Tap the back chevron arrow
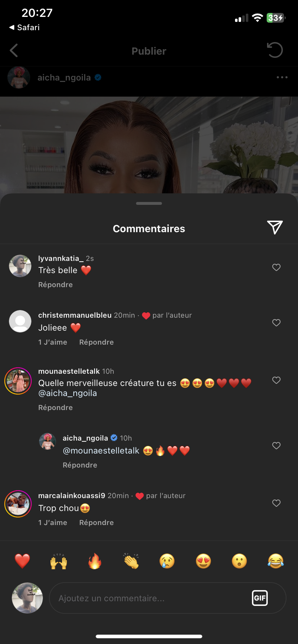This screenshot has width=298, height=644. (x=14, y=51)
